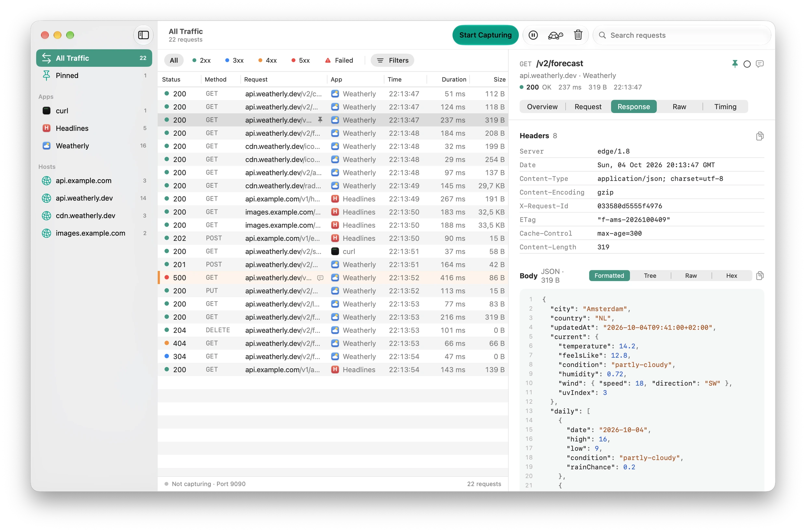Clear requests with the trash icon

click(x=578, y=35)
